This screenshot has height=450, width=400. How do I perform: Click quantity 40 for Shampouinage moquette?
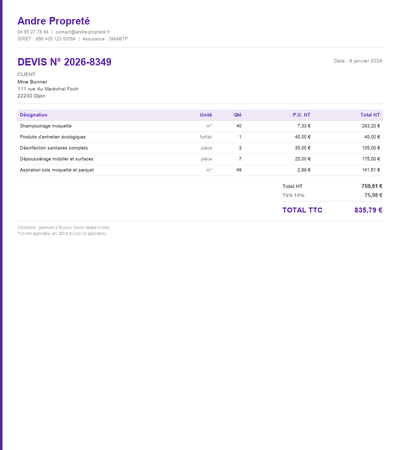(239, 126)
